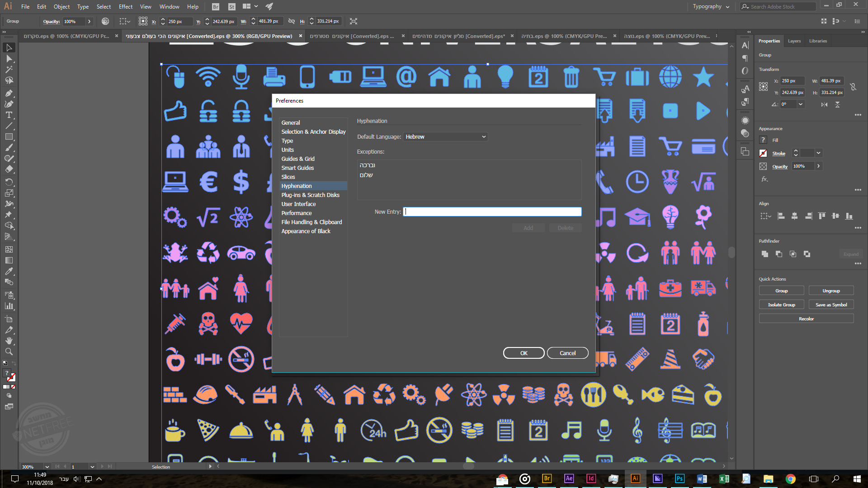
Task: Select the Pen tool
Action: pyautogui.click(x=9, y=93)
